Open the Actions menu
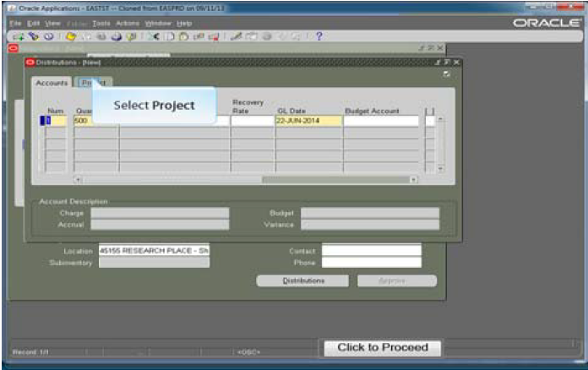This screenshot has height=370, width=588. tap(128, 24)
